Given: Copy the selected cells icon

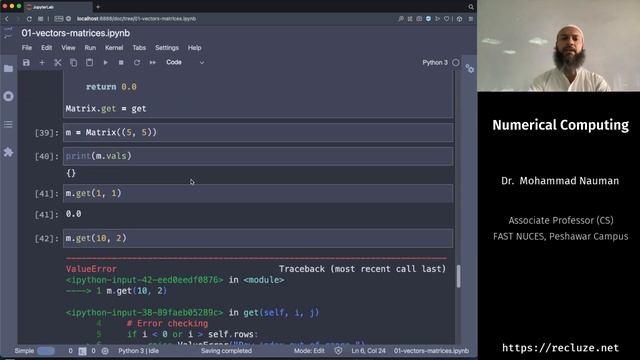Looking at the screenshot, I should 73,62.
